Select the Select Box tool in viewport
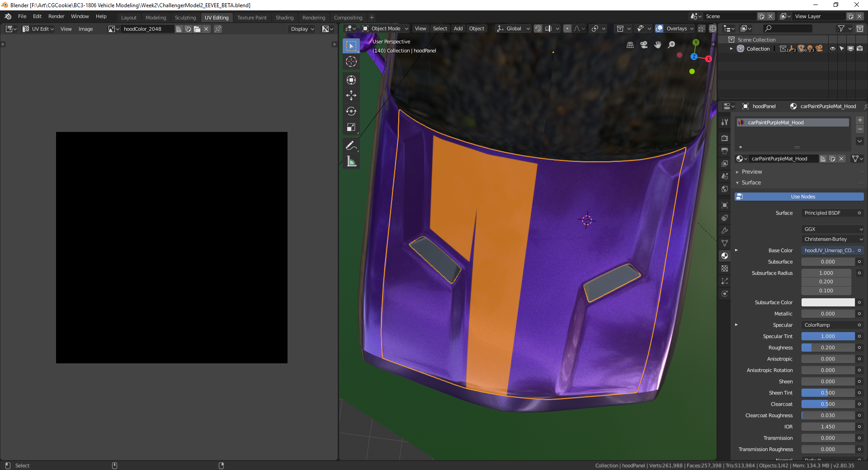Viewport: 868px width, 470px height. pos(351,46)
